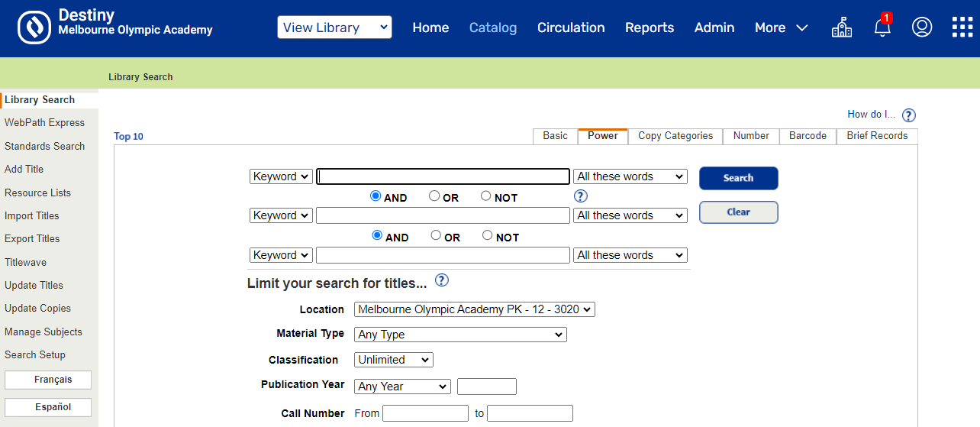
Task: Select the second OR radio button
Action: 436,235
